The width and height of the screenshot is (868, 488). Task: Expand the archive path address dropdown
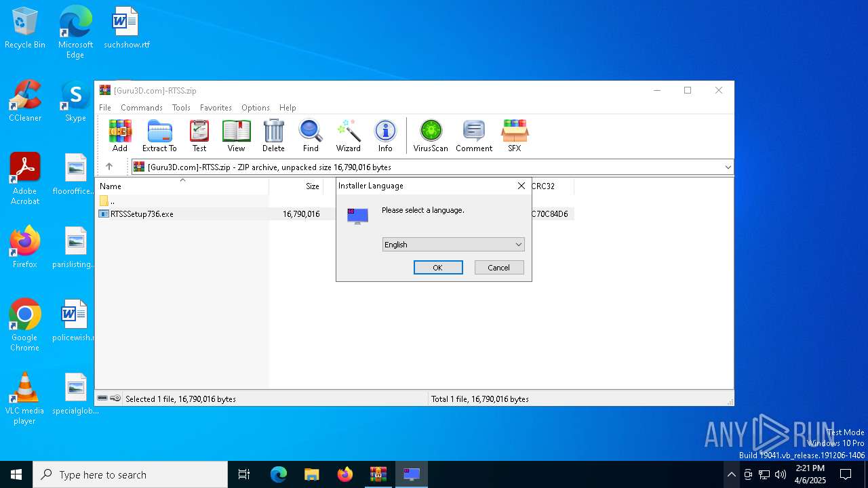pyautogui.click(x=728, y=167)
